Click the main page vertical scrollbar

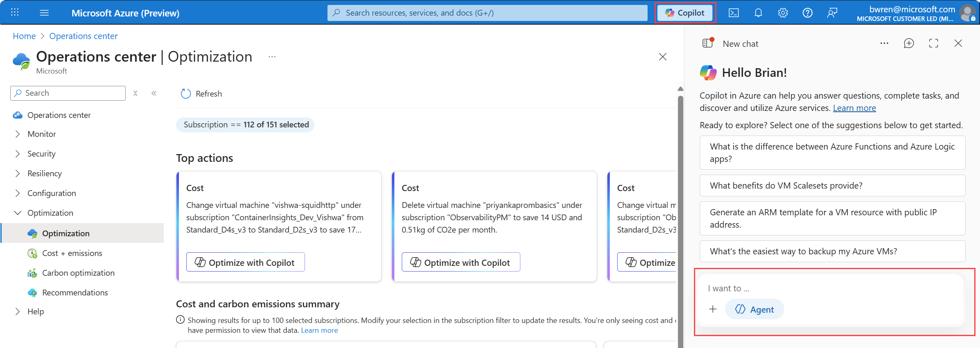(x=680, y=205)
